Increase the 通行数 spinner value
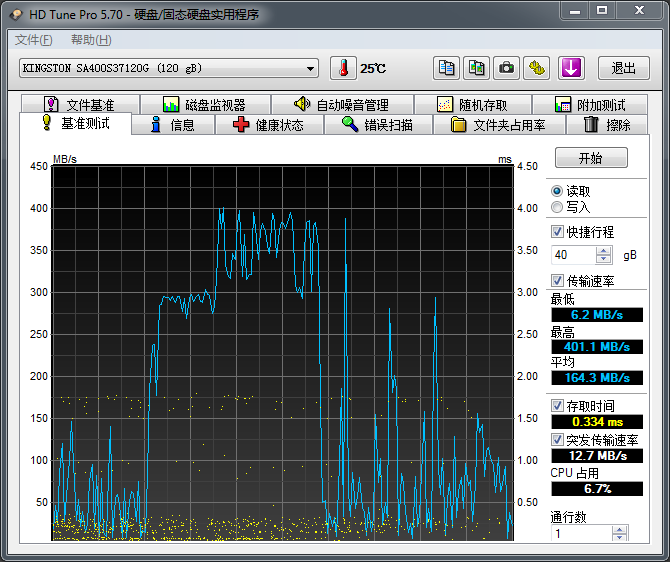 tap(619, 530)
